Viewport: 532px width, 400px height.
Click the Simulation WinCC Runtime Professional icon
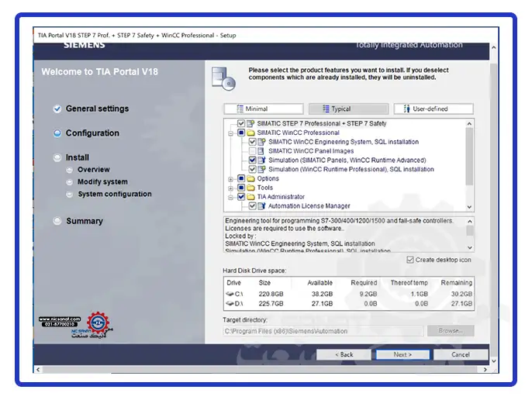click(x=262, y=169)
